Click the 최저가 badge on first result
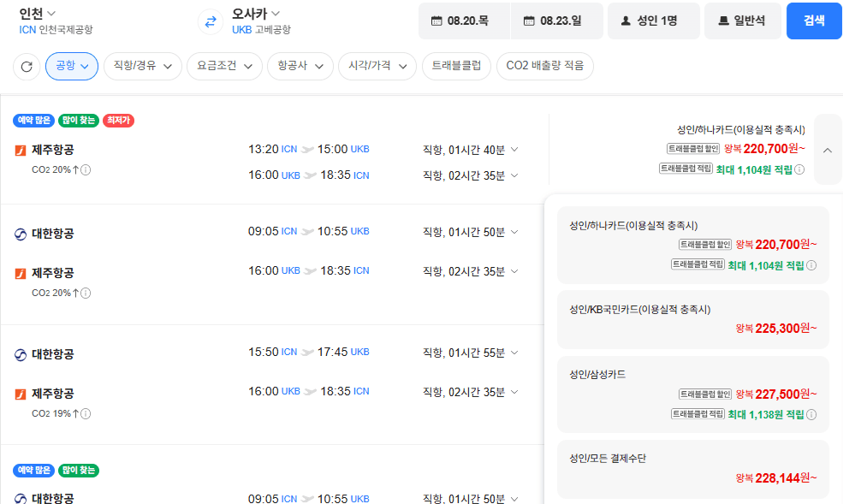Viewport: 843px width, 504px height. pyautogui.click(x=118, y=121)
